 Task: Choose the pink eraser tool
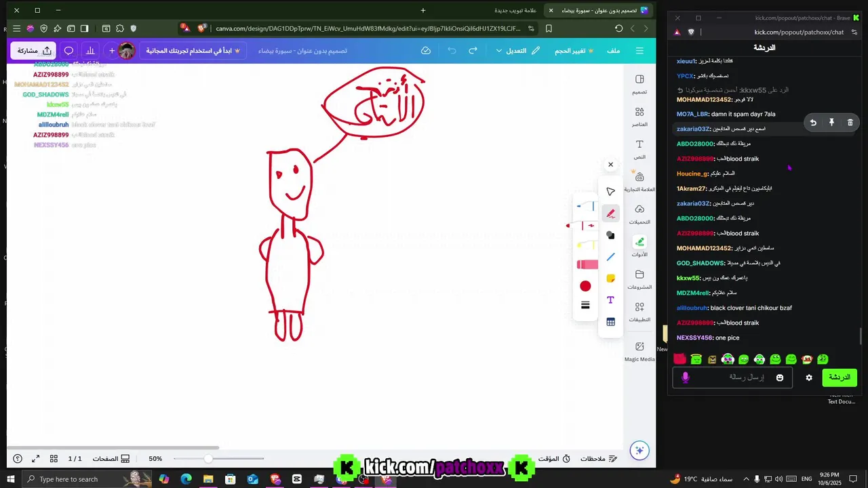[x=587, y=264]
